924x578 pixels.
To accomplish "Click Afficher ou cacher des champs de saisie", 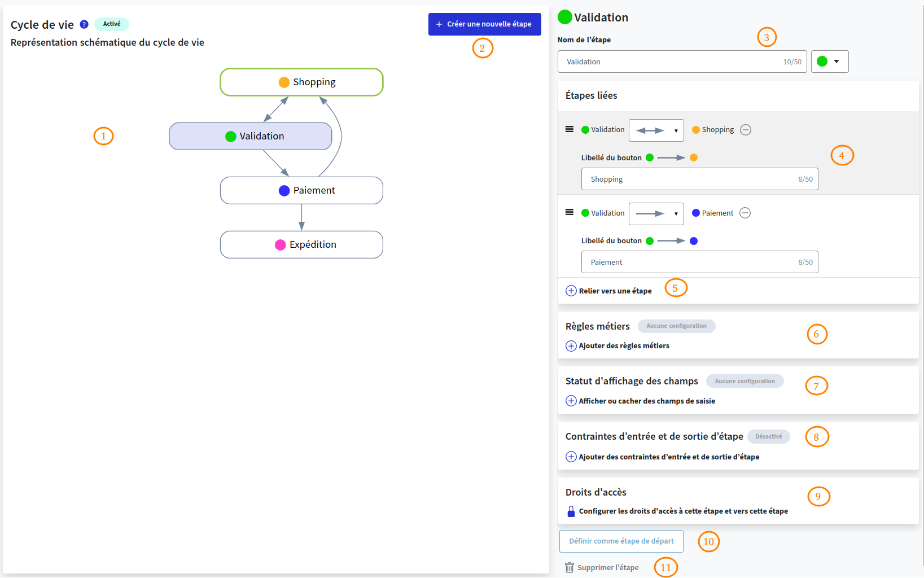I will (647, 401).
